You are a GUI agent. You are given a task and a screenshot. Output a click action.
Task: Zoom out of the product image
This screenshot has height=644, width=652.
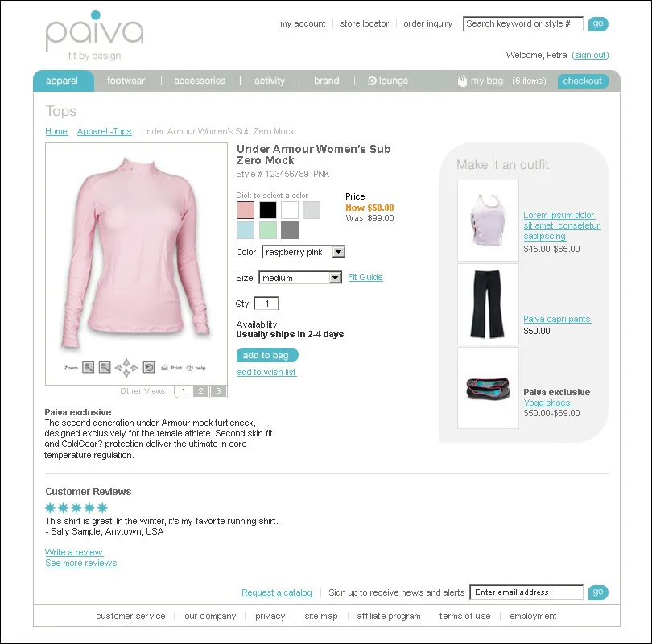point(105,367)
